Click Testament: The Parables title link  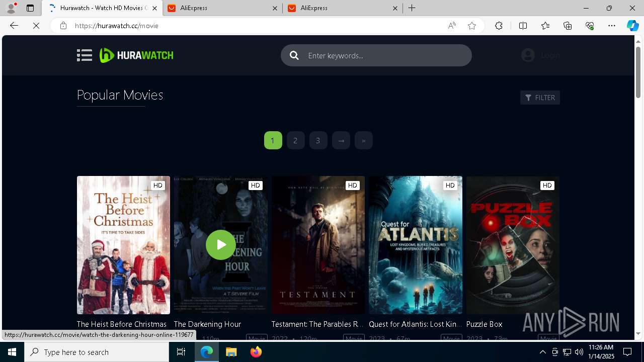pos(317,324)
